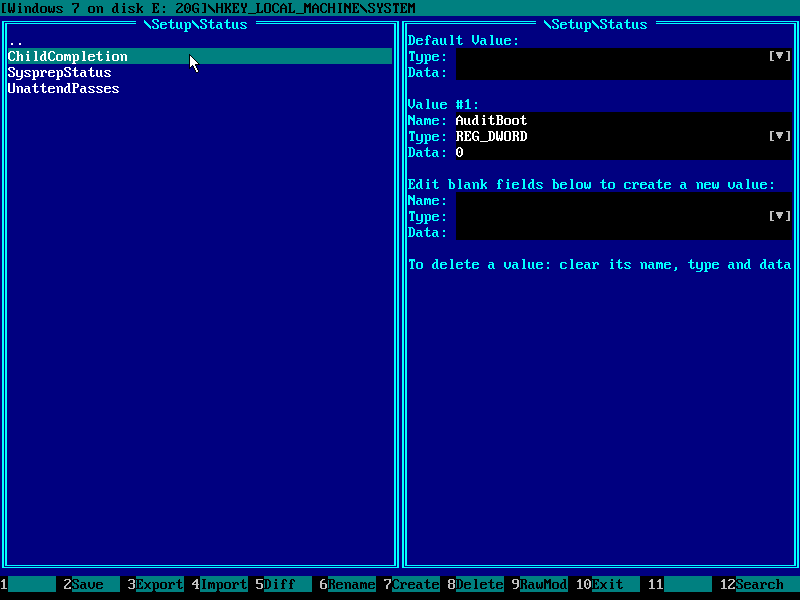
Task: Click the AuditBoot name field
Action: click(623, 120)
